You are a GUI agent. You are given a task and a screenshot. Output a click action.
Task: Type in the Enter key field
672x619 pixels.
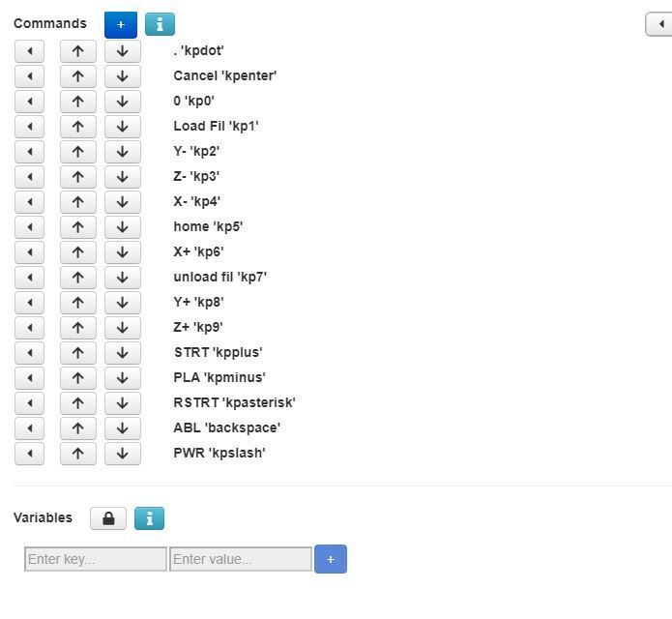(96, 559)
